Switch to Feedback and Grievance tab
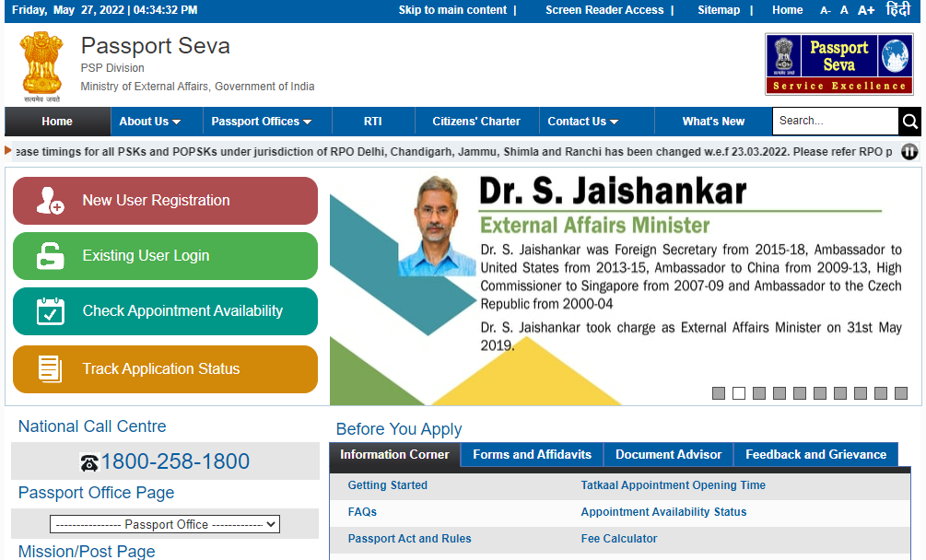This screenshot has width=926, height=560. (815, 455)
